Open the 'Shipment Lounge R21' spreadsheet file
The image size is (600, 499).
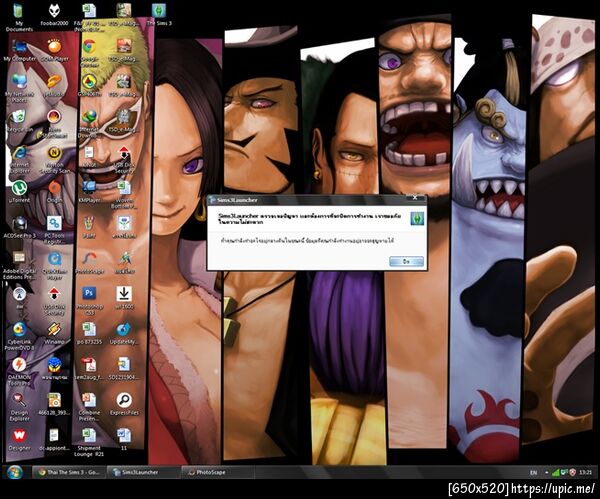pos(89,442)
